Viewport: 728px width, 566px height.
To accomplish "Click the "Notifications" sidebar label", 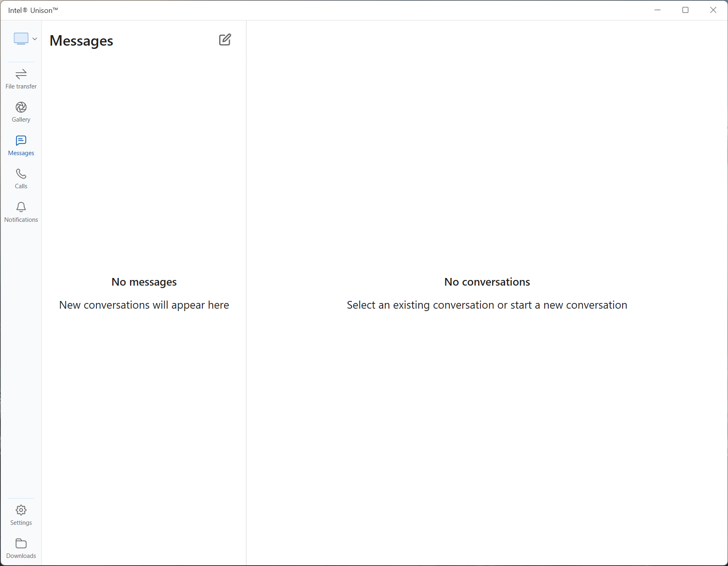I will click(x=21, y=220).
